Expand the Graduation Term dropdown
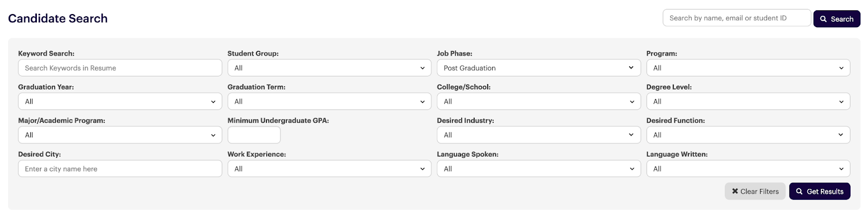Screen dimensions: 868x222 (x=329, y=102)
